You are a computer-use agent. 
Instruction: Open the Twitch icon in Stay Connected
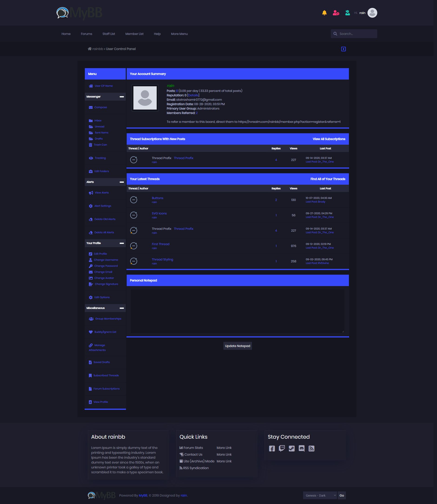point(282,448)
